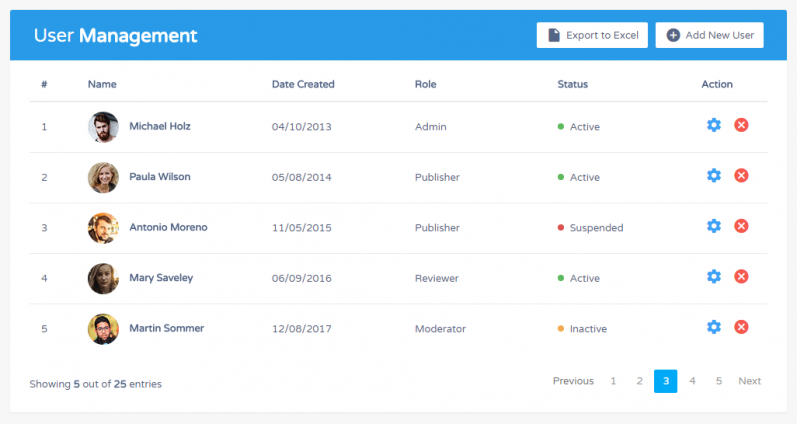
Task: Open settings for Michael Holz
Action: coord(713,125)
